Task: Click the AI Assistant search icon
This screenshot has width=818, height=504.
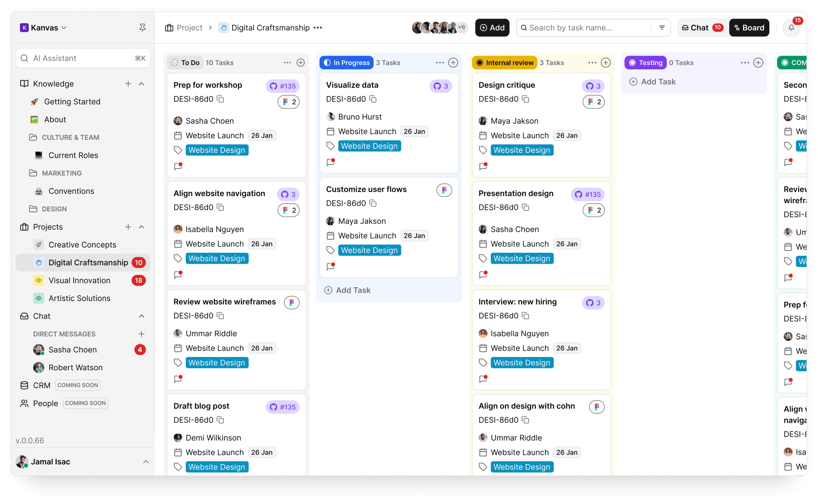Action: [x=24, y=58]
